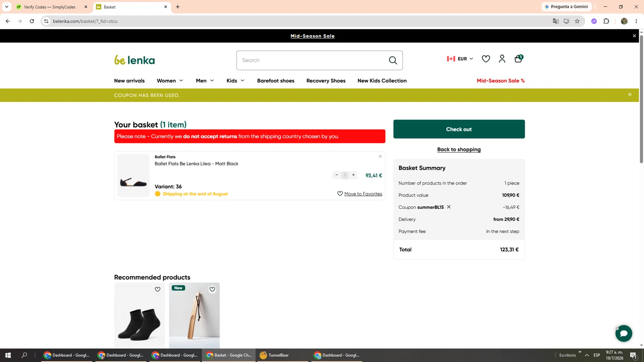Open New Kids Collection category

click(382, 81)
